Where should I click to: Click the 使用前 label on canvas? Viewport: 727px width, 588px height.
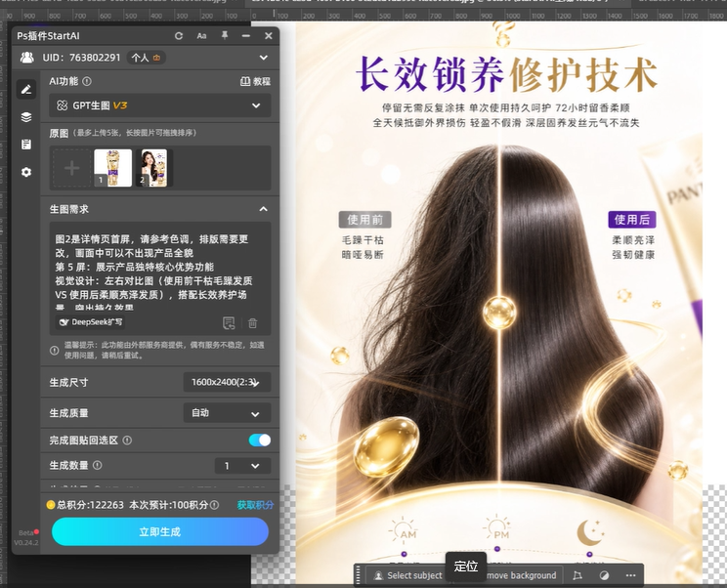(x=365, y=220)
